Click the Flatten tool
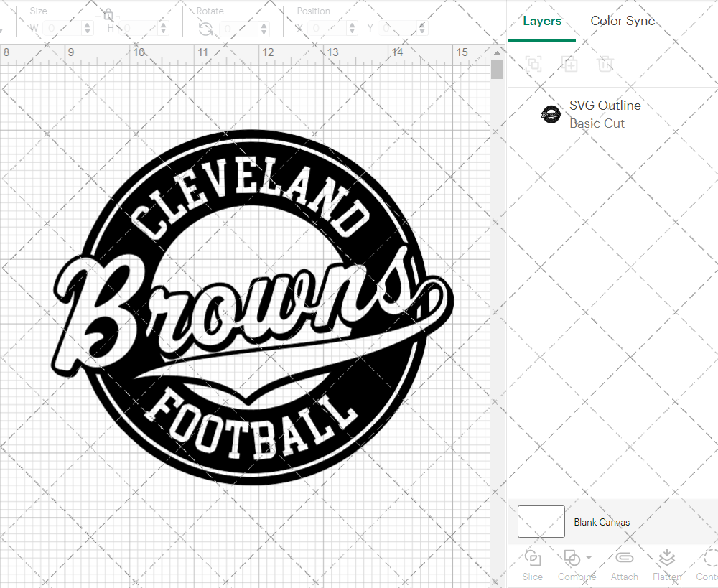718x588 pixels. 667,565
